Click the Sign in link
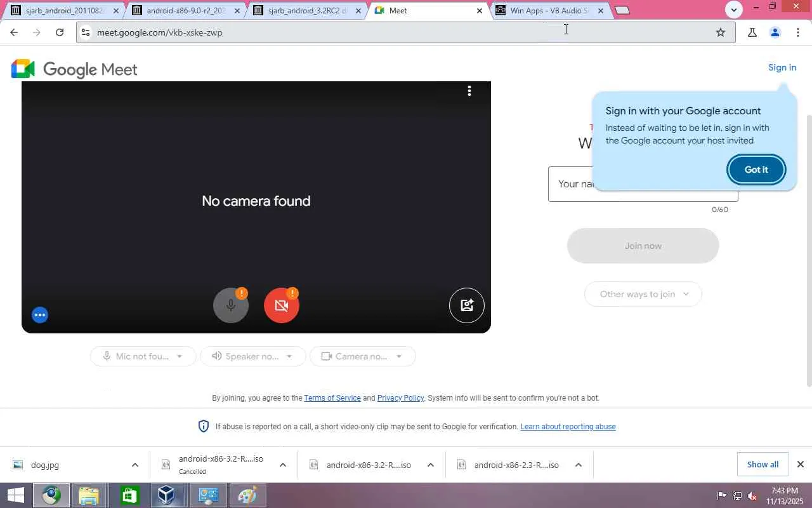 782,68
